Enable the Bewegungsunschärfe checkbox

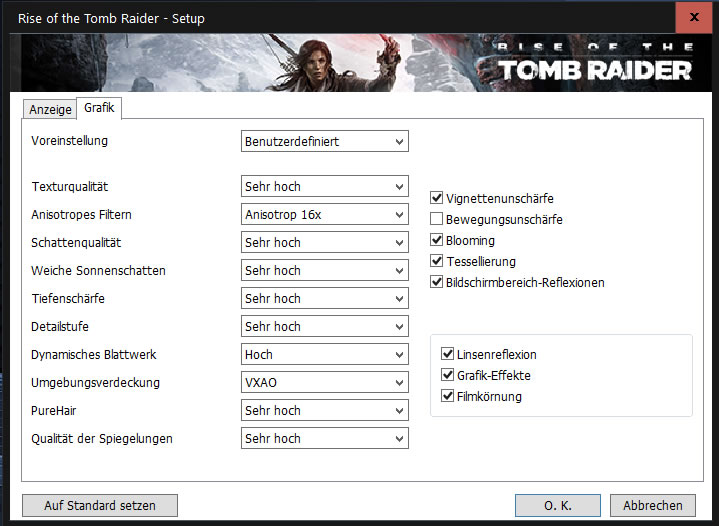click(x=436, y=219)
